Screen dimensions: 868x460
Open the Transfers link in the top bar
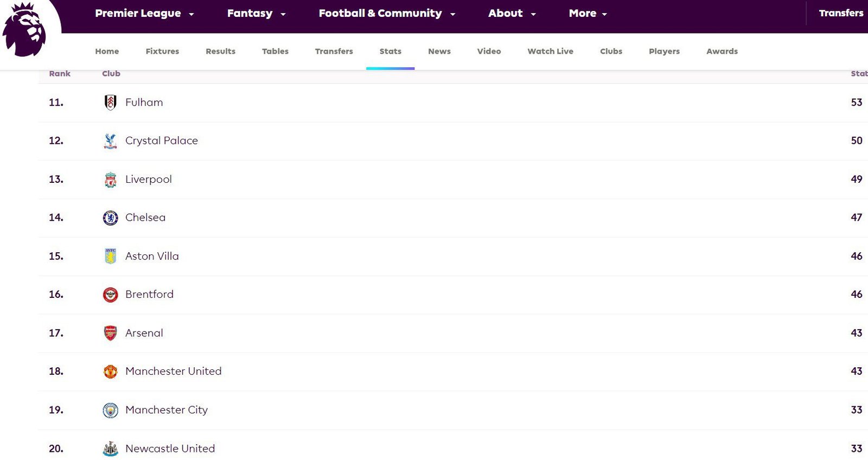click(x=841, y=13)
